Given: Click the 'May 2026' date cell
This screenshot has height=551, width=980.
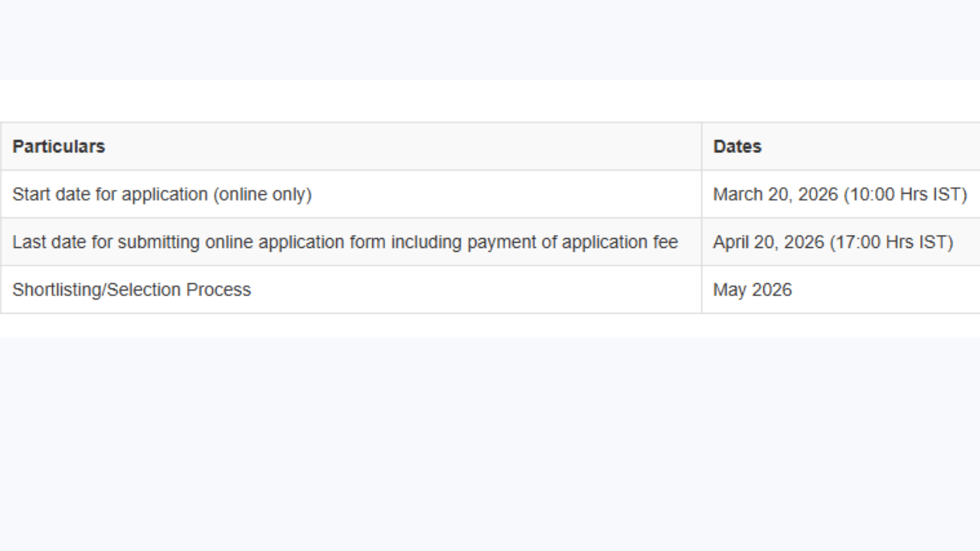Looking at the screenshot, I should (x=752, y=289).
